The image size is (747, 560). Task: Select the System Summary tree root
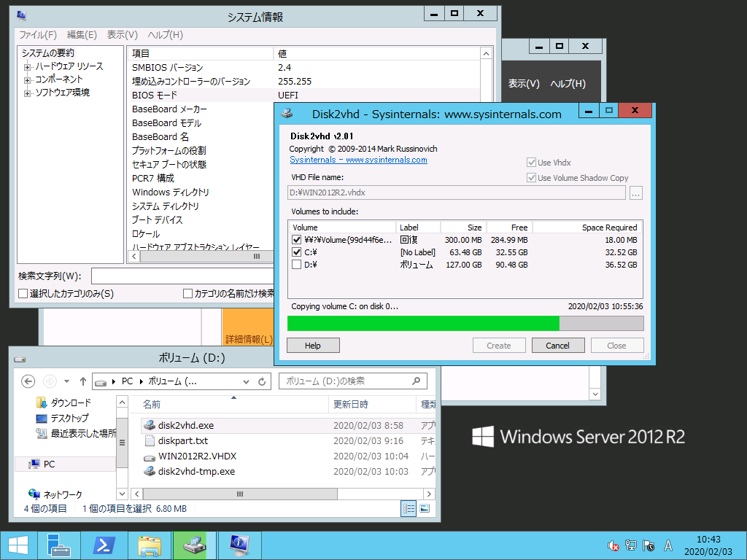pos(48,52)
